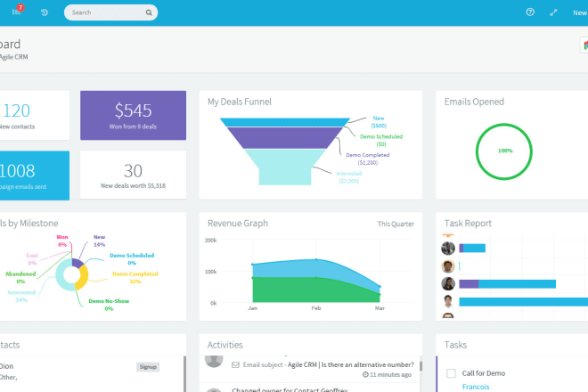Click the 'New 14%' milestone label
The image size is (588, 392).
[x=100, y=241]
